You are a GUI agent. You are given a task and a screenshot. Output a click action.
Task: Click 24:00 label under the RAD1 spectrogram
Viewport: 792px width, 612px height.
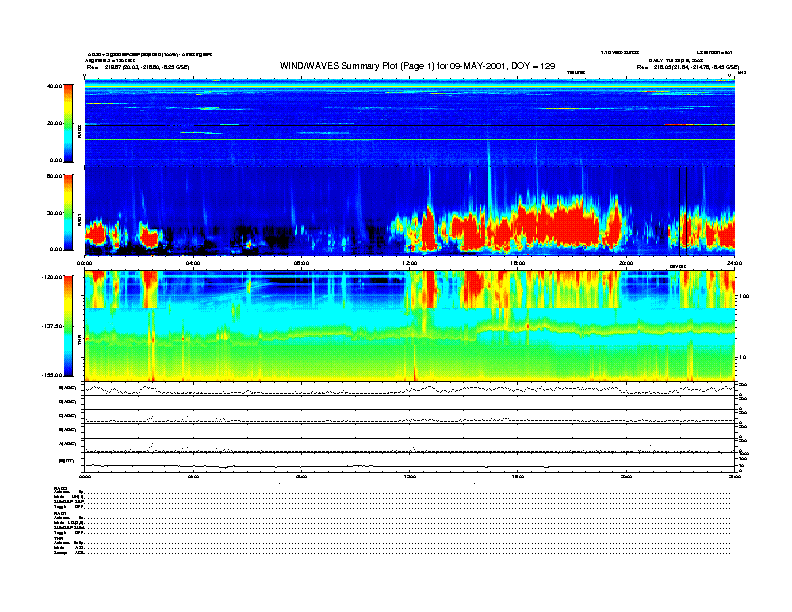(734, 263)
